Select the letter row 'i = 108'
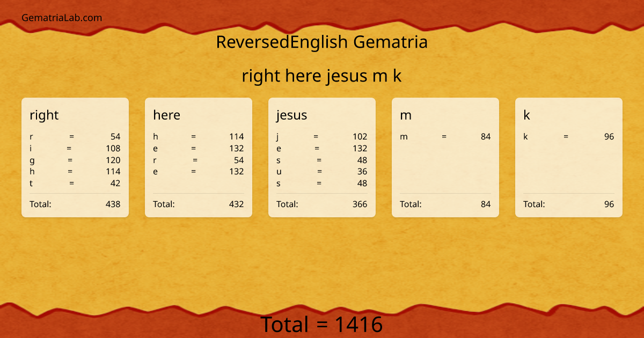644x338 pixels. (75, 149)
